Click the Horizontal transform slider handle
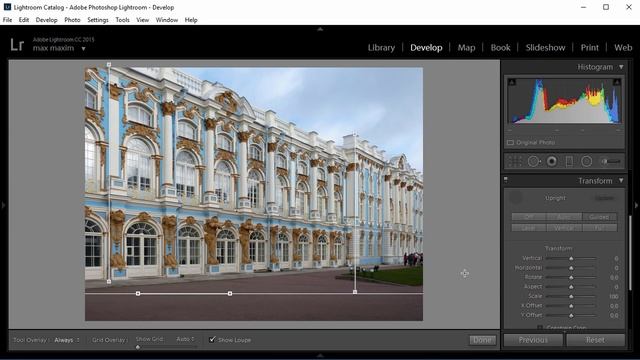The height and width of the screenshot is (360, 640). (571, 268)
